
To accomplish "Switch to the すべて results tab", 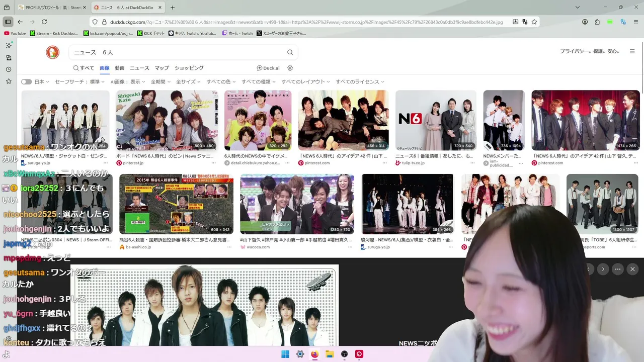I will coord(84,68).
